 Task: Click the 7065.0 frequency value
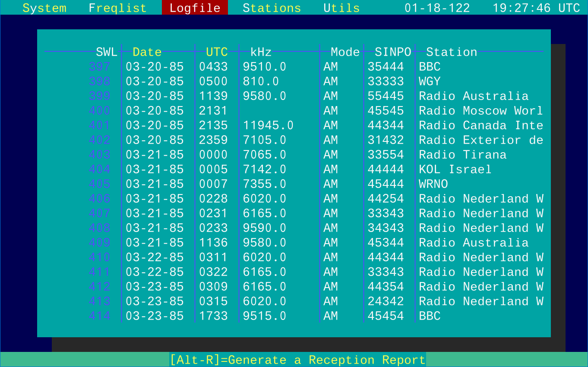(265, 155)
